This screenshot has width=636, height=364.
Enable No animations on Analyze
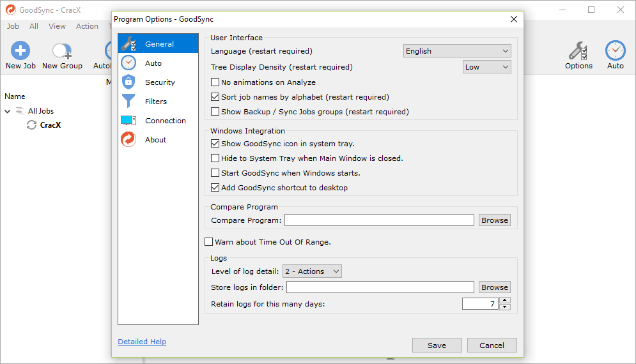click(215, 82)
